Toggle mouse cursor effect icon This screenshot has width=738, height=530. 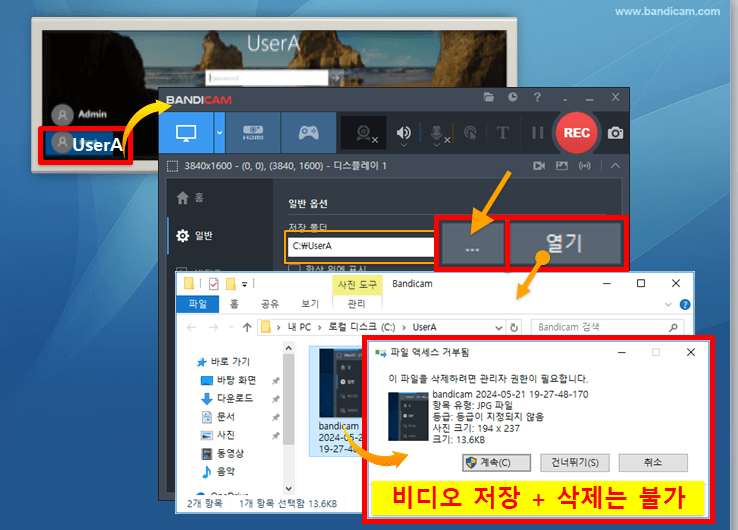tap(470, 134)
